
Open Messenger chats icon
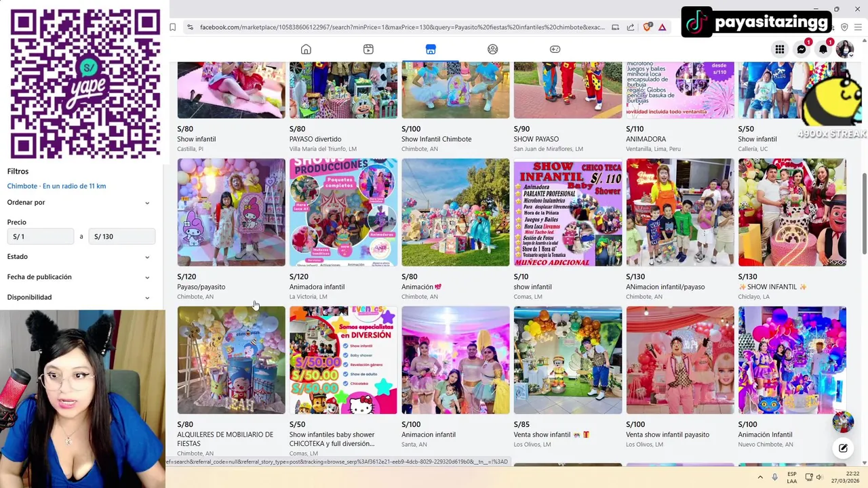(802, 49)
